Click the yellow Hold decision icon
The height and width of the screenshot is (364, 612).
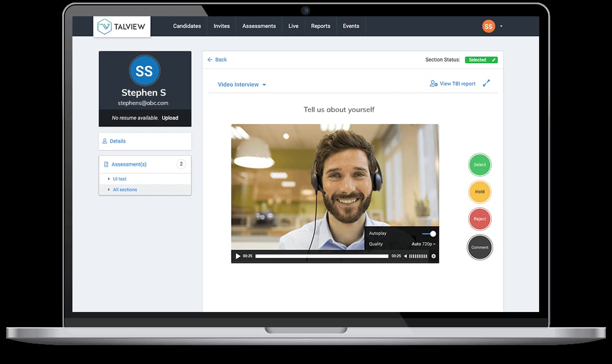tap(479, 192)
